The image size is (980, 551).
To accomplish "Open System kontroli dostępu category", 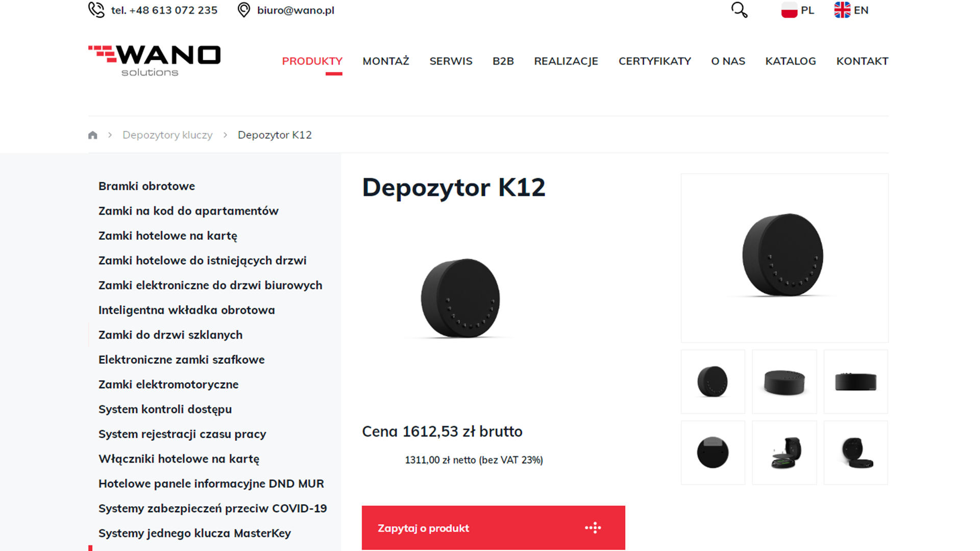I will [x=165, y=410].
